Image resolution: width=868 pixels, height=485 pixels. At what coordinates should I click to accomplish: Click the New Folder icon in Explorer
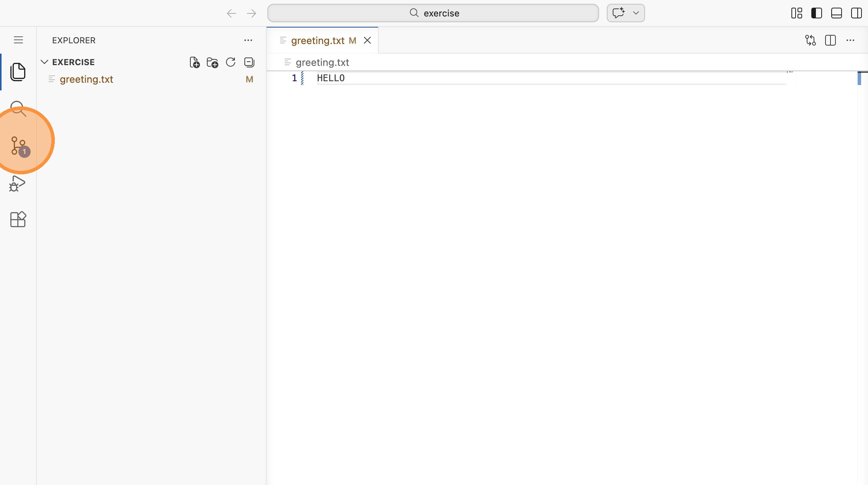[212, 62]
